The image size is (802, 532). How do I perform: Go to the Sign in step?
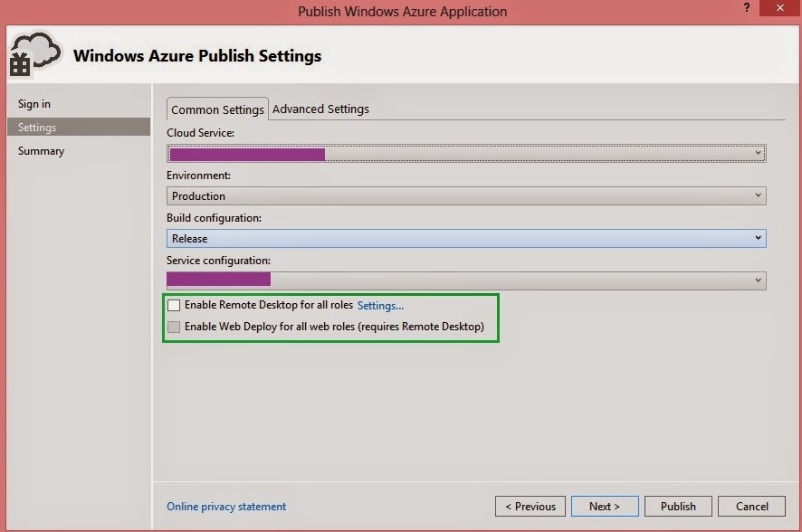(34, 104)
